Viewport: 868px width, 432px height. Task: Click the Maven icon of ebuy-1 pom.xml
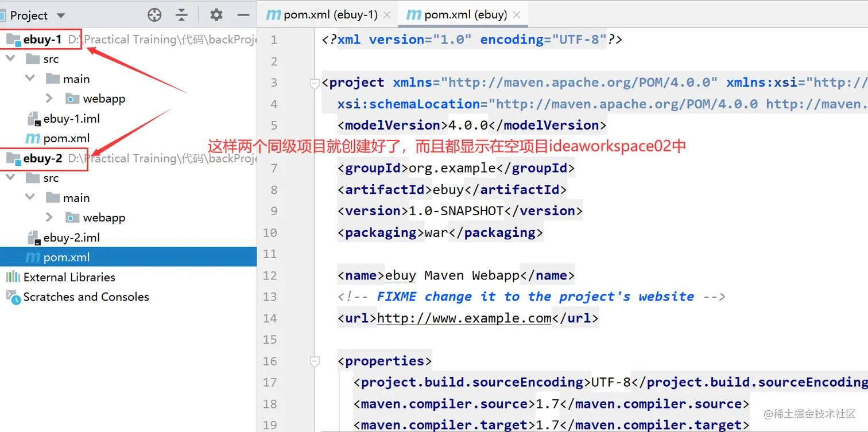point(33,138)
